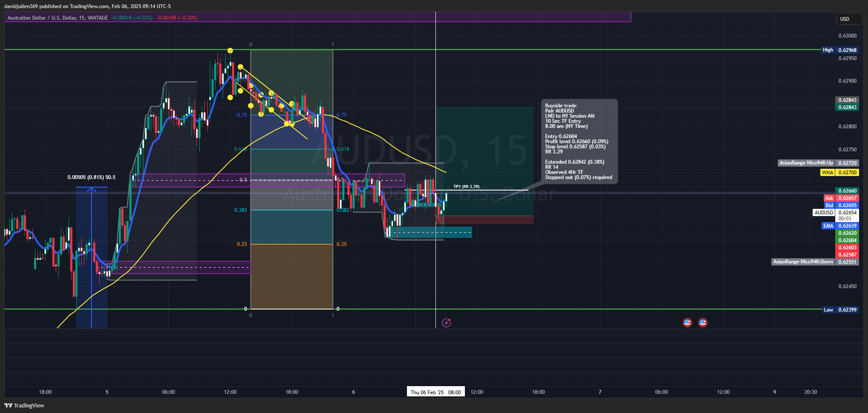Click the day 7 label on time axis
The height and width of the screenshot is (413, 868).
(600, 392)
